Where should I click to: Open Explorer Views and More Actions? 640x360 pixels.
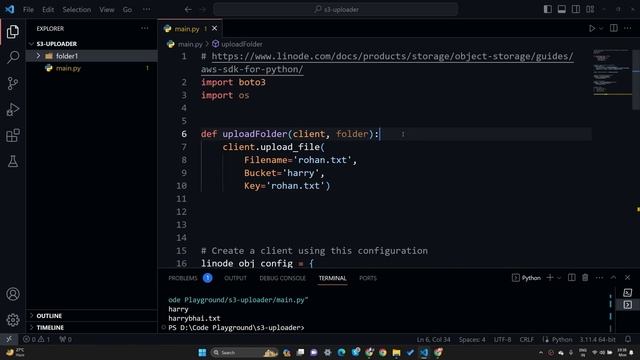[x=144, y=29]
